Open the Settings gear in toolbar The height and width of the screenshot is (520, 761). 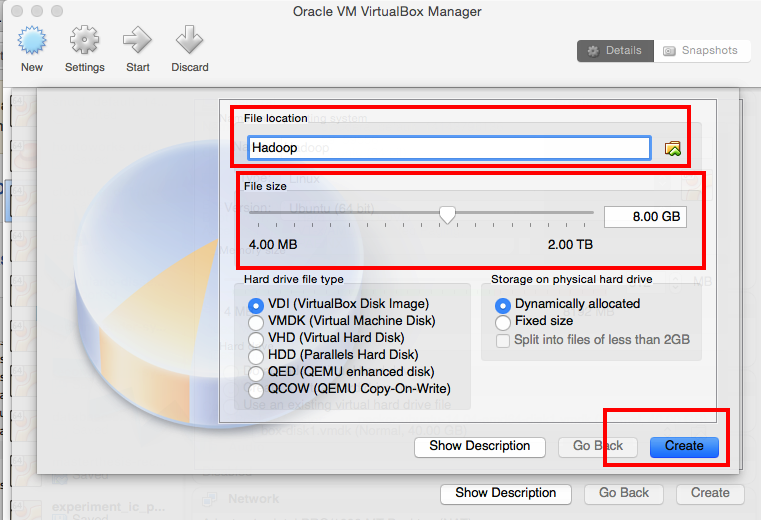(84, 40)
